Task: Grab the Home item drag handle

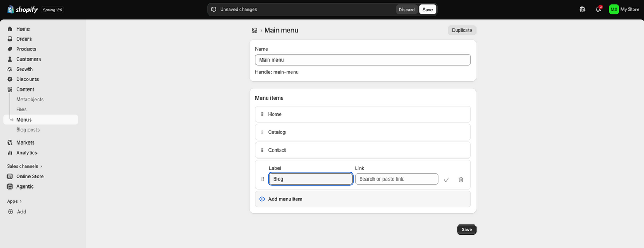Action: [x=262, y=114]
